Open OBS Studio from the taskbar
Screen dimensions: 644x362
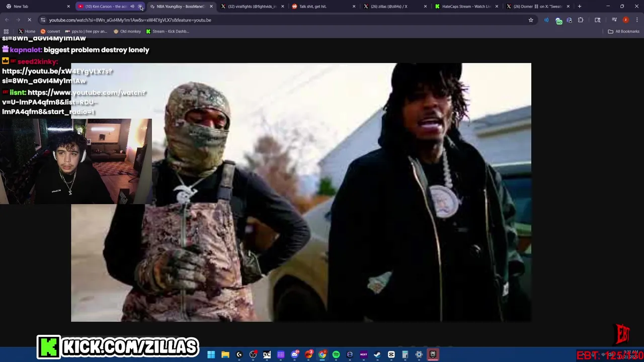click(x=253, y=354)
